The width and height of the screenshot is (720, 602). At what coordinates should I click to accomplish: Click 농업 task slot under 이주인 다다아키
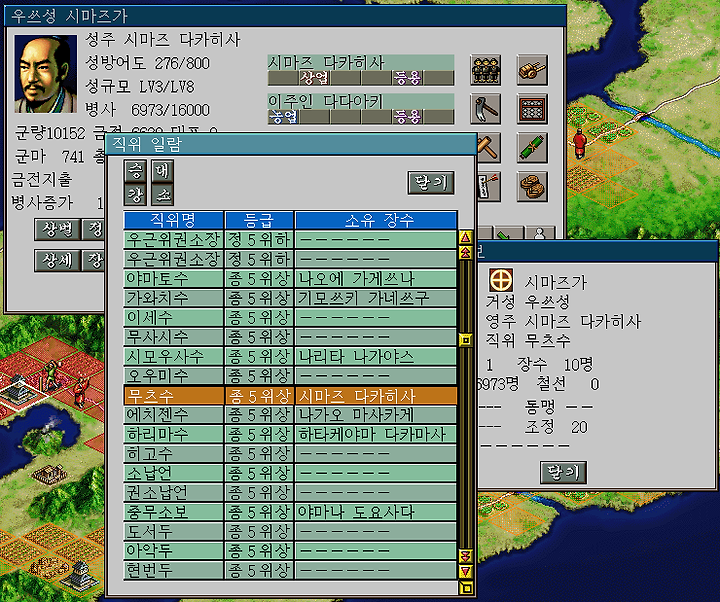[283, 117]
